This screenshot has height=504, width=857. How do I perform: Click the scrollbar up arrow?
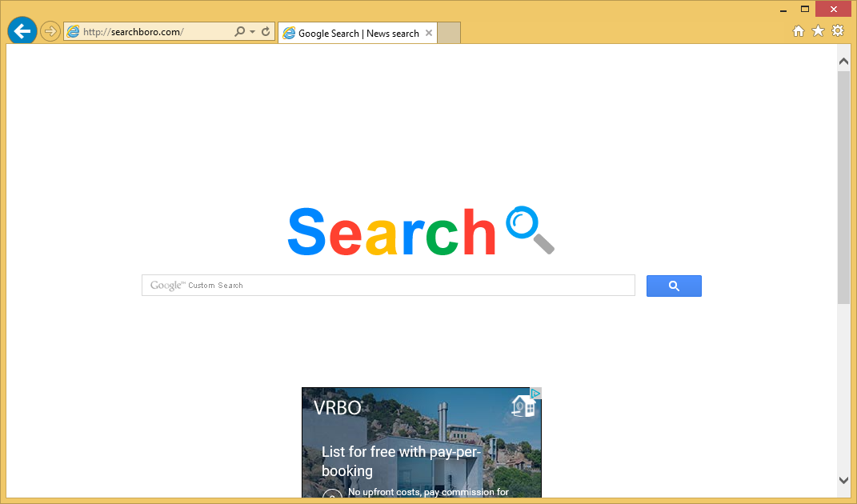tap(843, 60)
